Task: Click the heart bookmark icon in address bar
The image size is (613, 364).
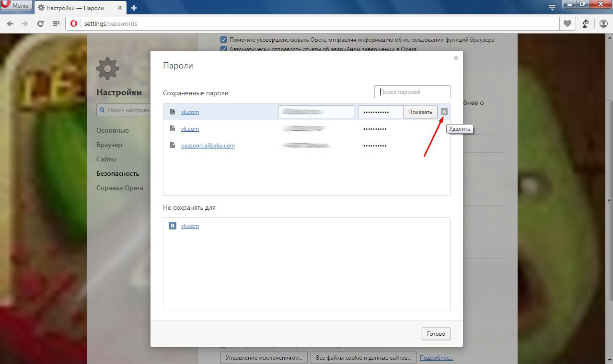Action: (x=567, y=23)
